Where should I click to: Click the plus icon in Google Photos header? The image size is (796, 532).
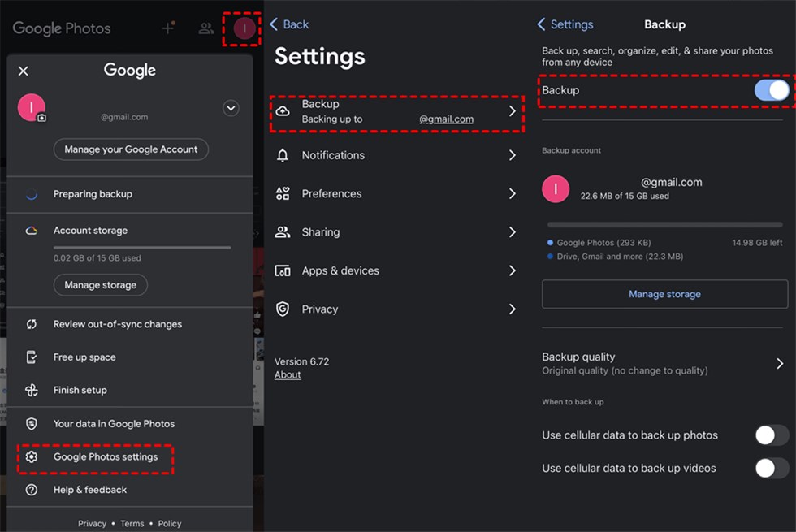(168, 28)
